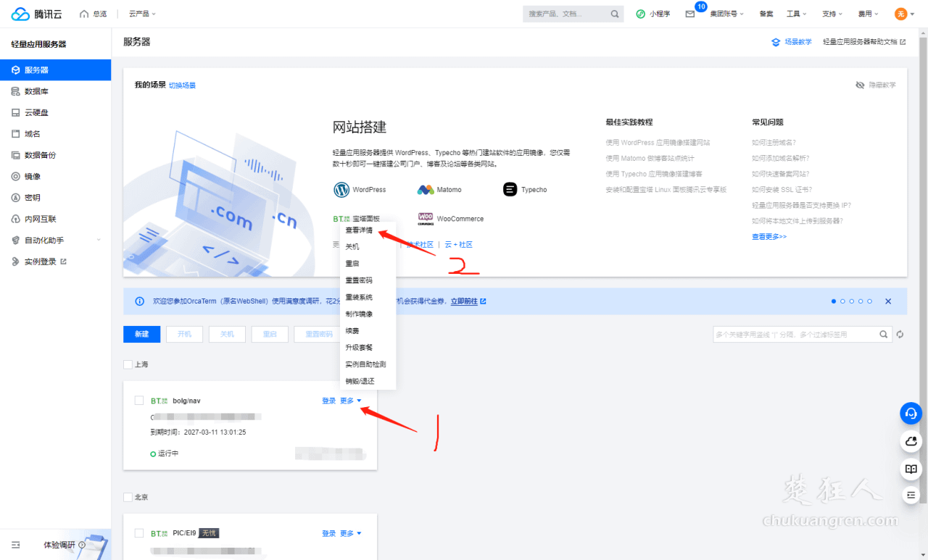Expand the 云产品 dropdown

pos(142,14)
